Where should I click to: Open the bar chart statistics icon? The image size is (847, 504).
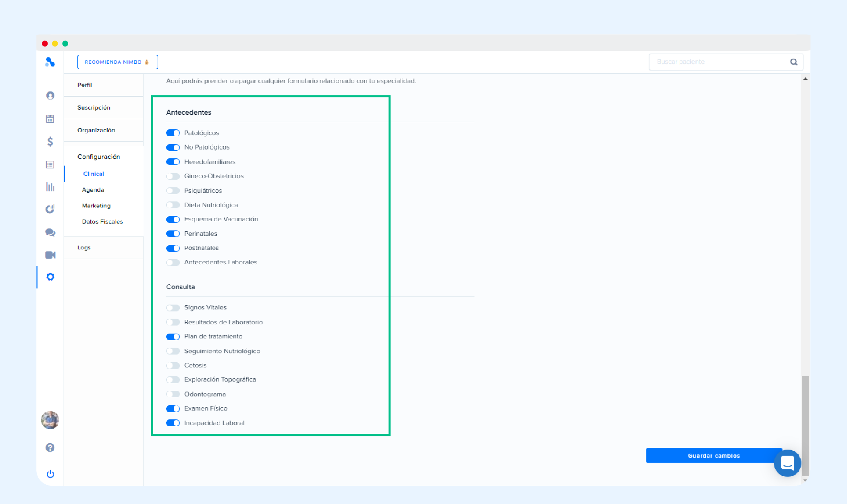click(x=50, y=187)
